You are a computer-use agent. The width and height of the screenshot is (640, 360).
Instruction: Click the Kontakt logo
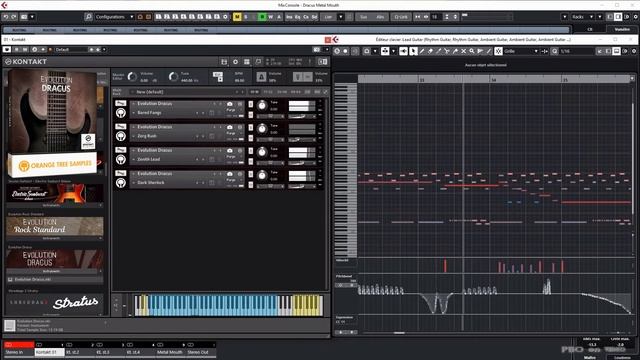[25, 62]
